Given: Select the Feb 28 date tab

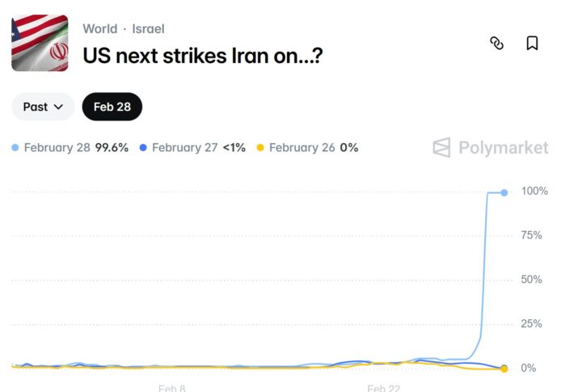Looking at the screenshot, I should (112, 107).
